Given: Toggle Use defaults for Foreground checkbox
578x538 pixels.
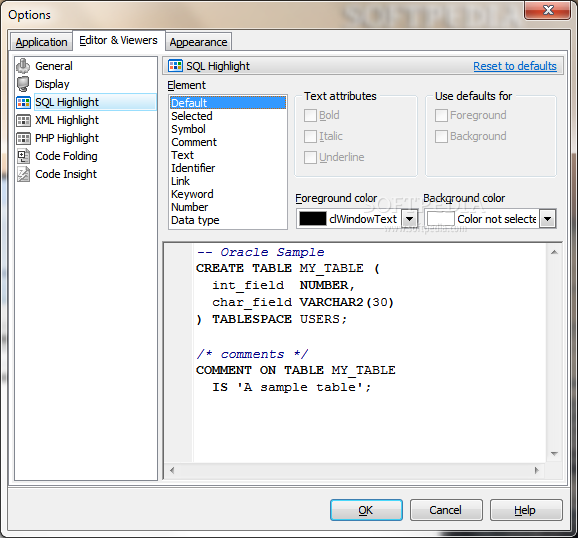Looking at the screenshot, I should pyautogui.click(x=441, y=115).
